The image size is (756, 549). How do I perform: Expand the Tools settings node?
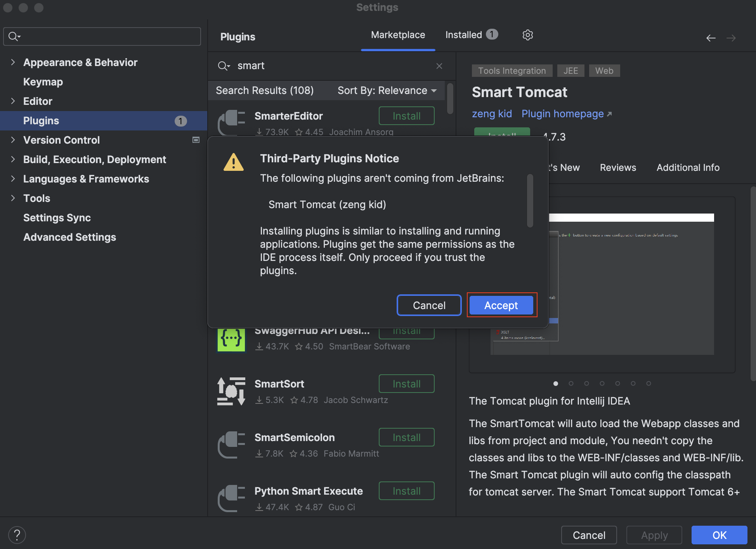point(13,198)
